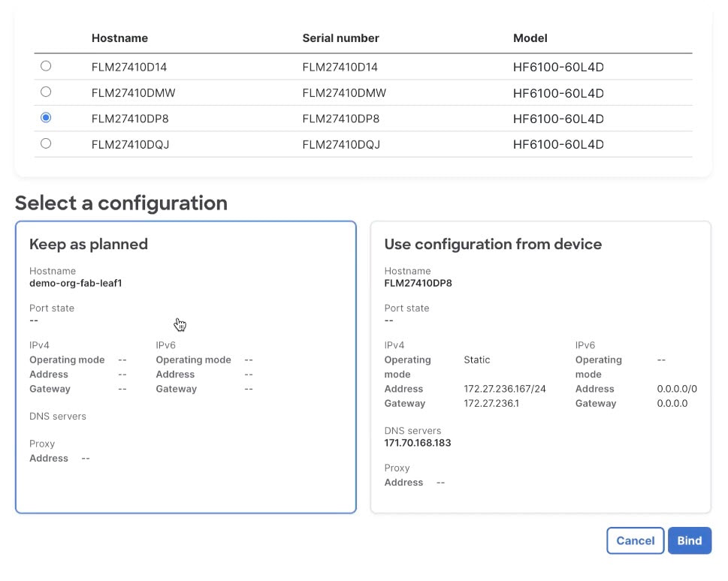The height and width of the screenshot is (581, 728).
Task: Click Proxy label in device configuration card
Action: point(397,468)
